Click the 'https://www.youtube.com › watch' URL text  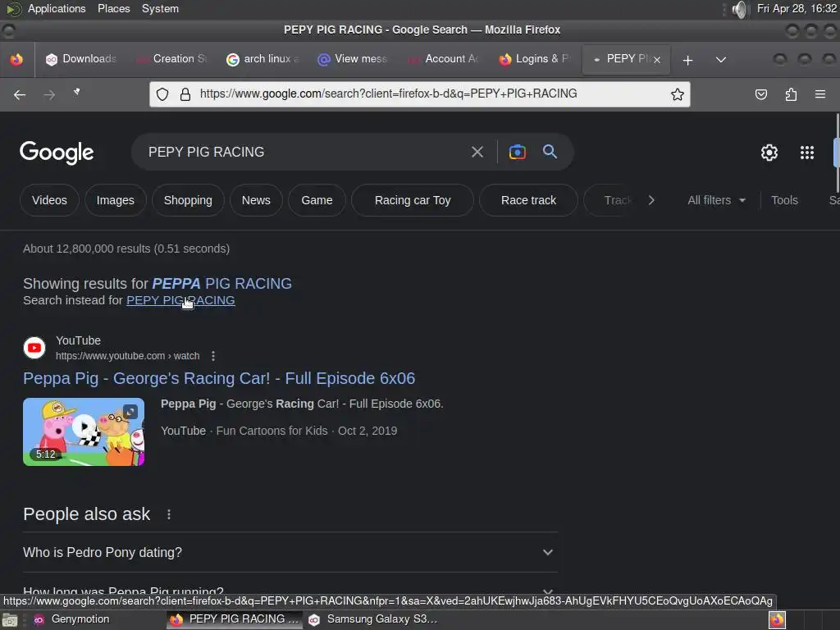[x=127, y=356]
